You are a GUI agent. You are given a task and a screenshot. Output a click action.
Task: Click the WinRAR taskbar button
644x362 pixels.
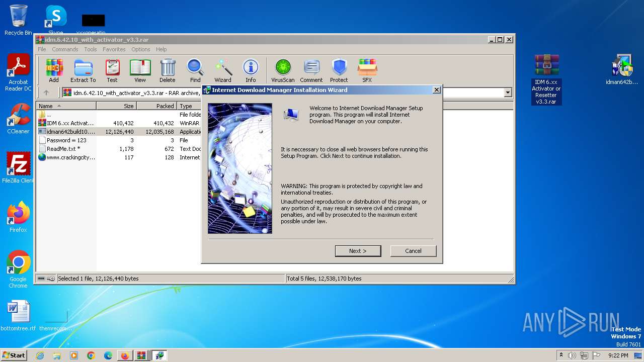pyautogui.click(x=141, y=355)
